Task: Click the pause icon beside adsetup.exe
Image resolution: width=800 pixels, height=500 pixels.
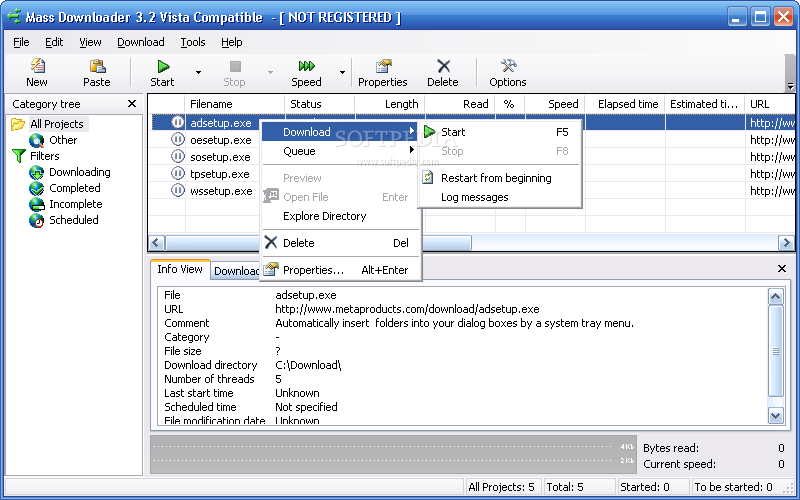Action: pos(178,122)
